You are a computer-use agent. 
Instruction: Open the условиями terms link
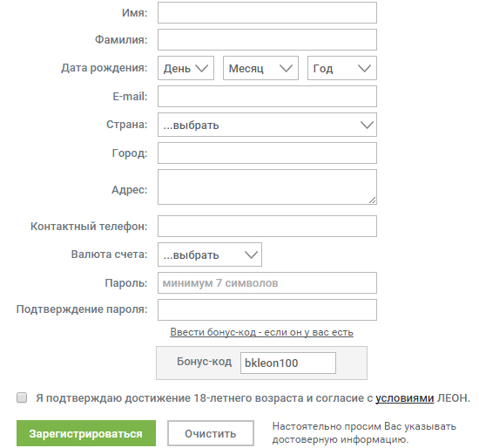(x=404, y=398)
